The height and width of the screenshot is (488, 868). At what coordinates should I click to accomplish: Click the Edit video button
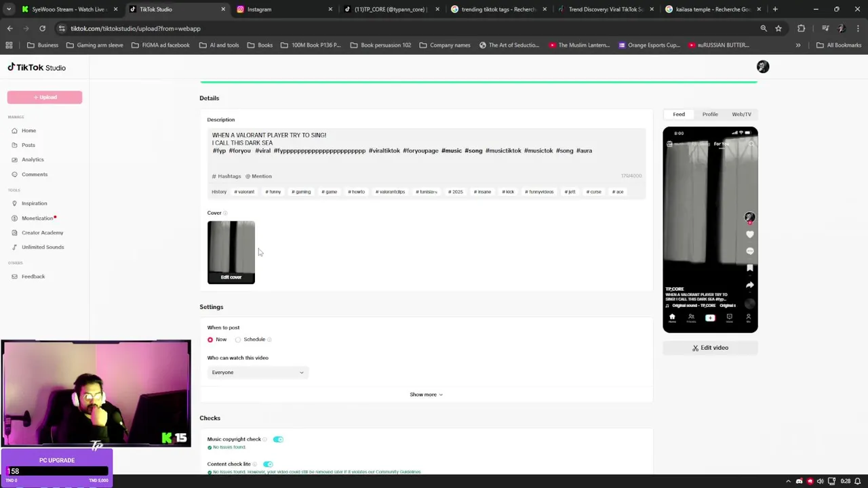[x=710, y=348]
